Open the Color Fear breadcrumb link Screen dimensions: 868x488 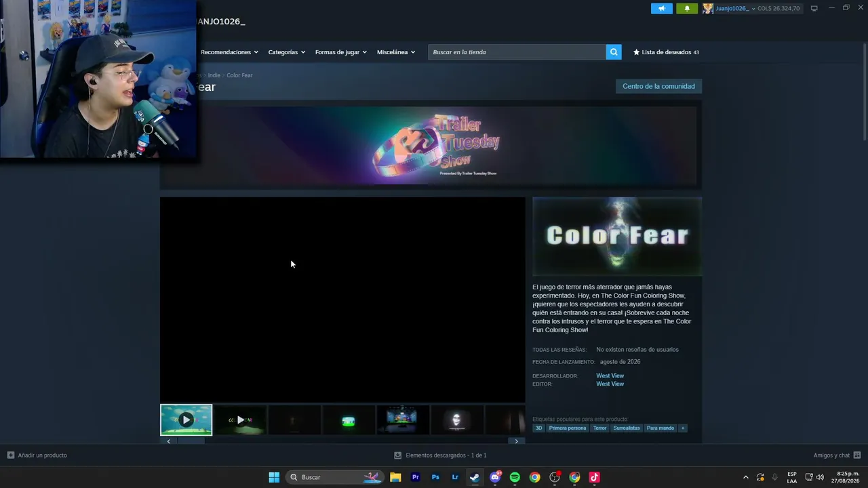click(239, 75)
